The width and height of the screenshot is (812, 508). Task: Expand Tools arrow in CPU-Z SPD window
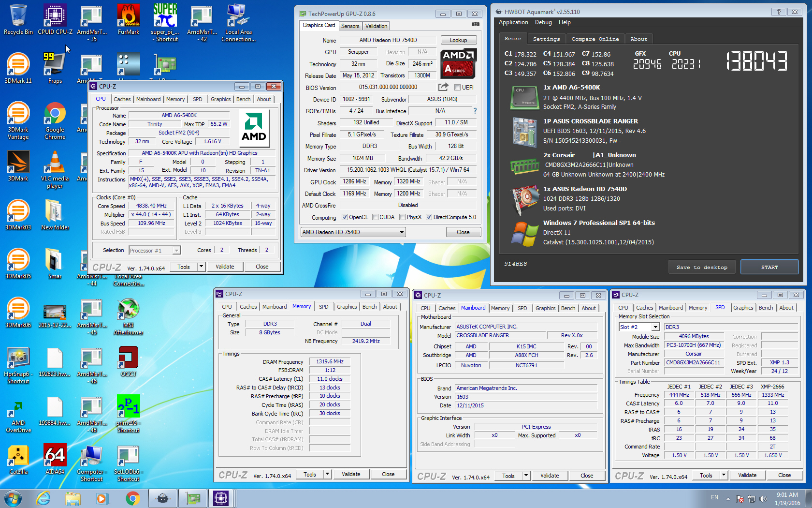click(724, 475)
